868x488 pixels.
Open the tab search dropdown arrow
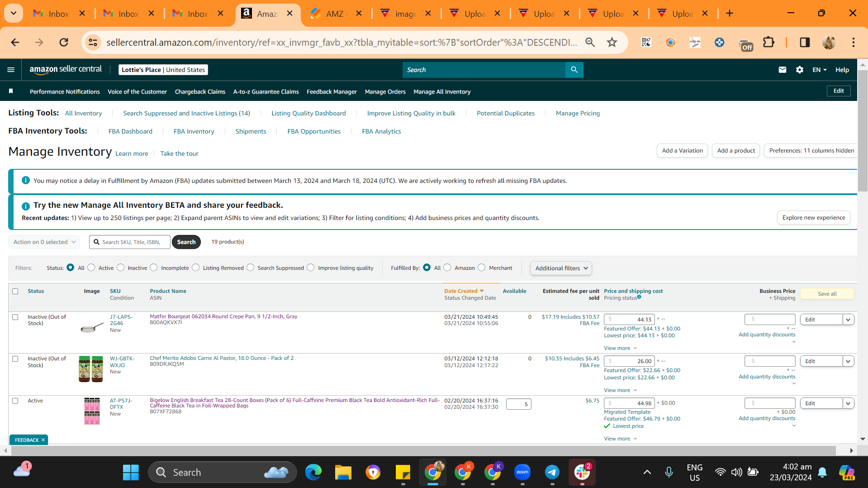[14, 14]
